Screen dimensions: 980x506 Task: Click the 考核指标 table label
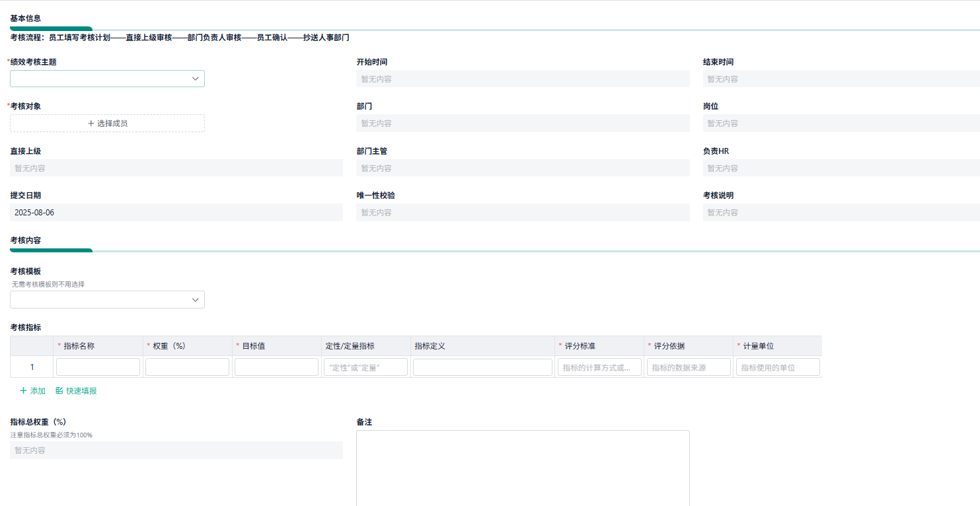[x=25, y=328]
